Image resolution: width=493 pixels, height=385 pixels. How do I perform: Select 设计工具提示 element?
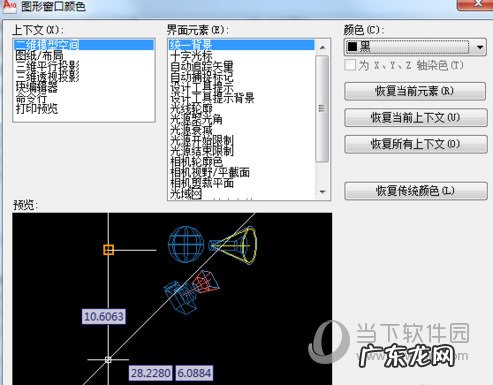tap(241, 87)
